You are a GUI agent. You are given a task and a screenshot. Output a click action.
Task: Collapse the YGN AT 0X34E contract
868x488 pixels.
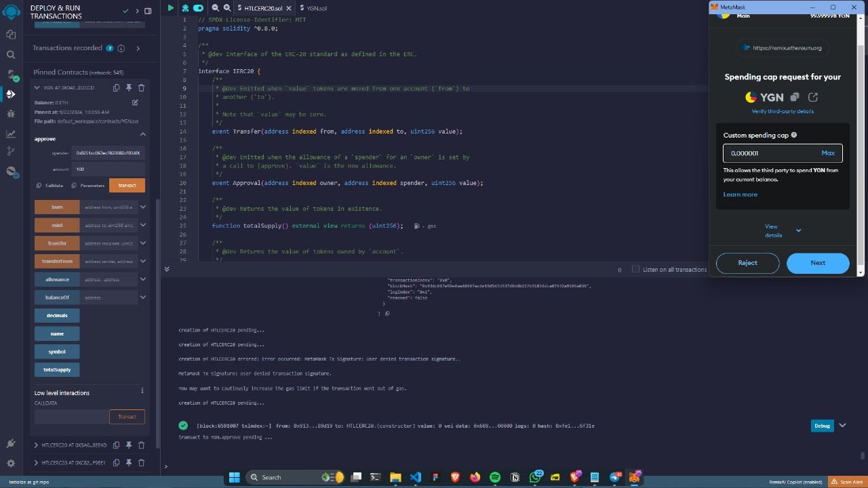point(37,87)
